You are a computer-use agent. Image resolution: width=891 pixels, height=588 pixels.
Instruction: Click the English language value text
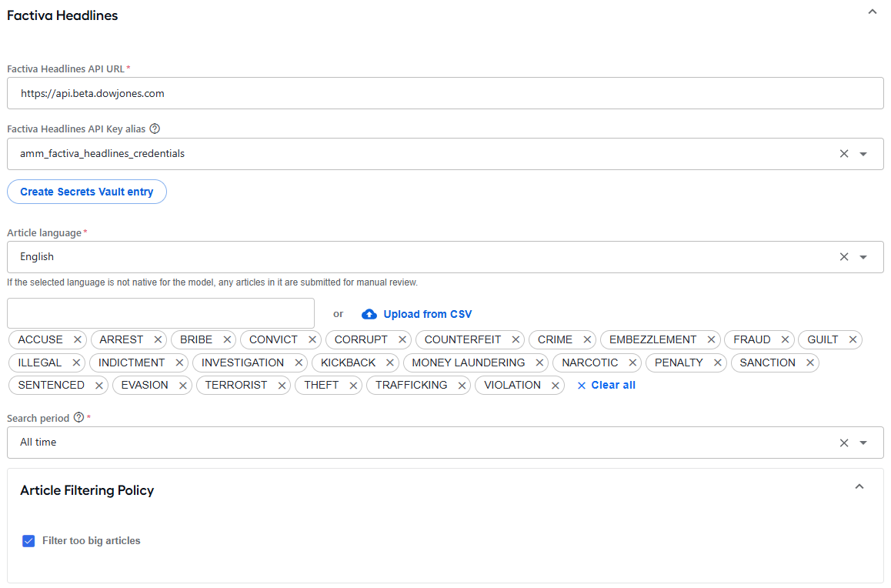pos(37,257)
